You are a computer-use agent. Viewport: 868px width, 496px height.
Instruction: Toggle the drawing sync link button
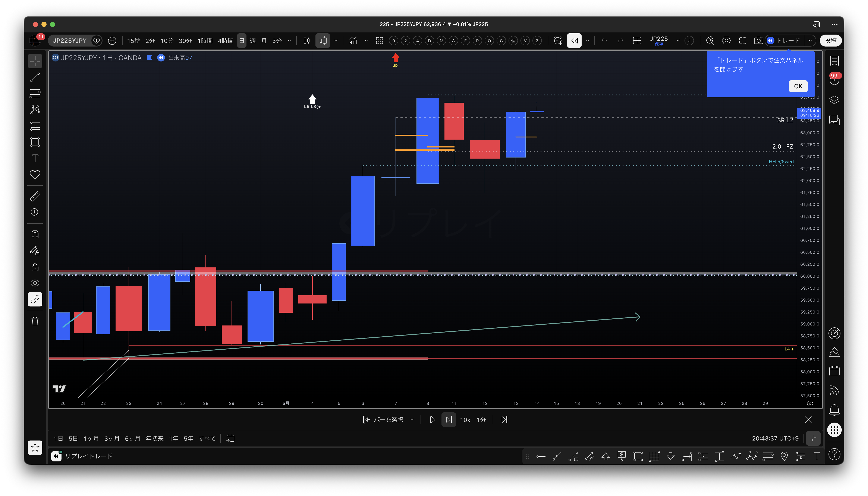35,299
